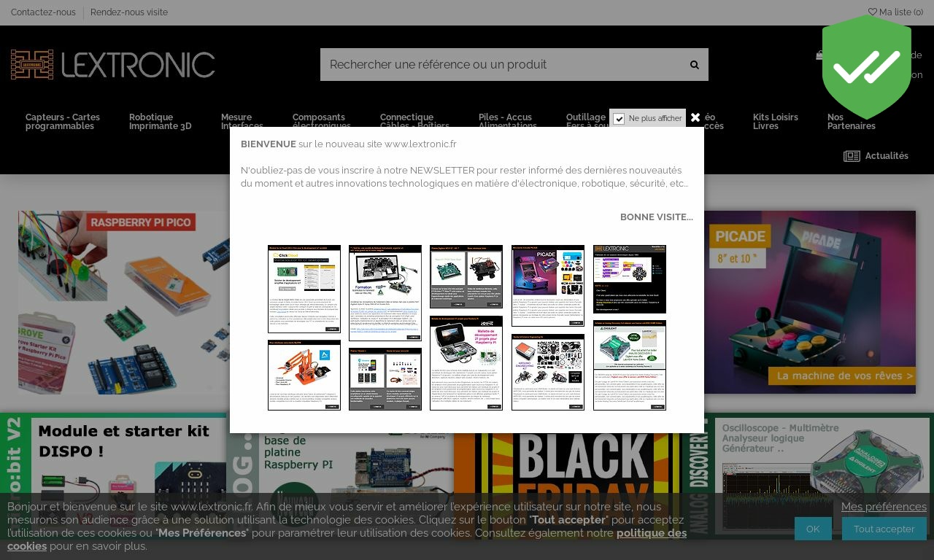The width and height of the screenshot is (934, 560).
Task: Open the Arduino Engineering Kit newsletter thumbnail
Action: [548, 373]
